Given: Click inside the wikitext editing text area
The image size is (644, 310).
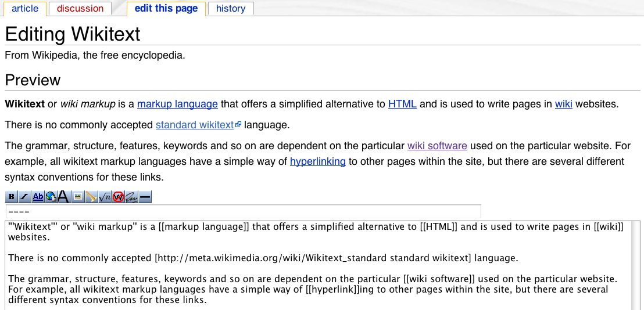Looking at the screenshot, I should click(x=323, y=266).
